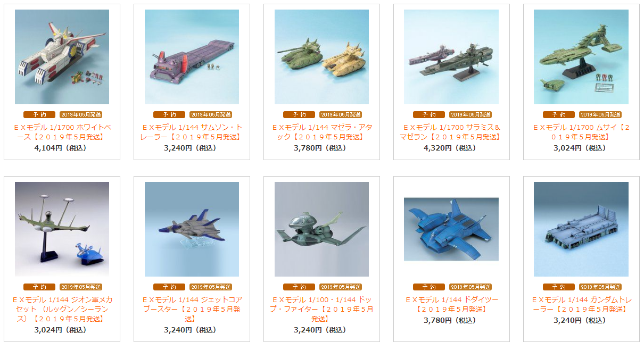644x350 pixels.
Task: Click the Luggun and Sealance set image
Action: (x=62, y=229)
